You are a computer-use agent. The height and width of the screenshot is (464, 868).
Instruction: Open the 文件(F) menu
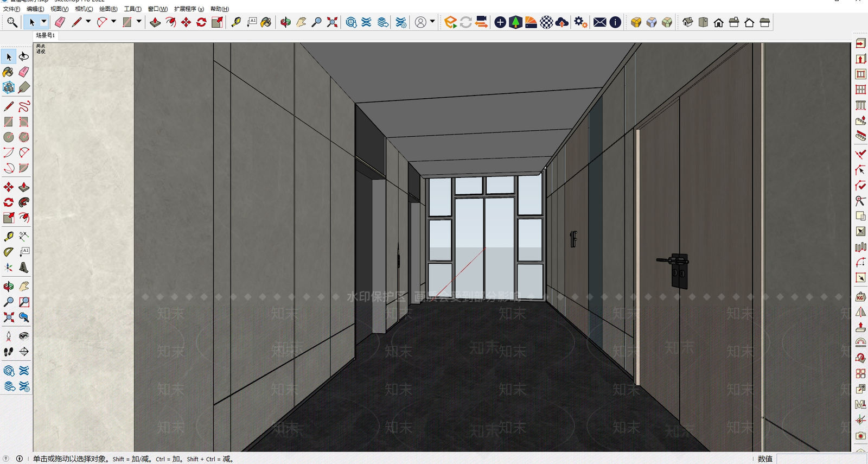pos(11,9)
